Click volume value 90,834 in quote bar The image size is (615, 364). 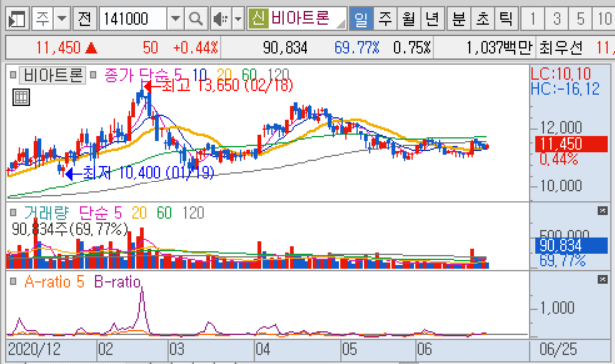coord(285,48)
